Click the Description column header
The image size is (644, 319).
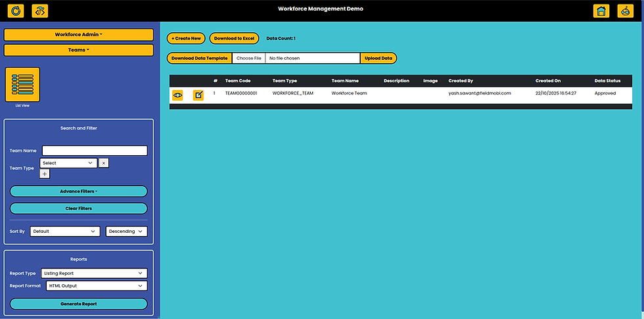click(396, 81)
